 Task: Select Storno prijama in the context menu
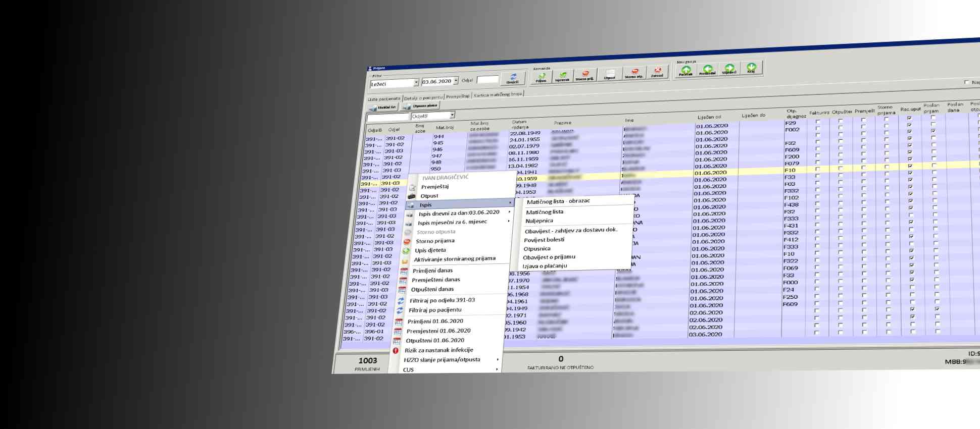point(435,241)
